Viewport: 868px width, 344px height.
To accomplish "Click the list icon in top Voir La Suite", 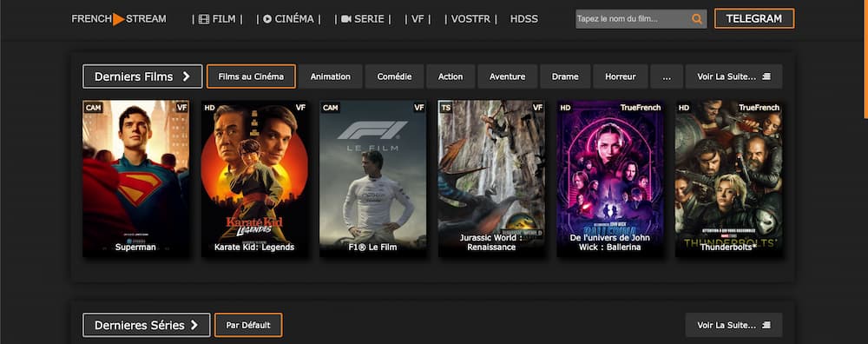I will click(x=766, y=76).
